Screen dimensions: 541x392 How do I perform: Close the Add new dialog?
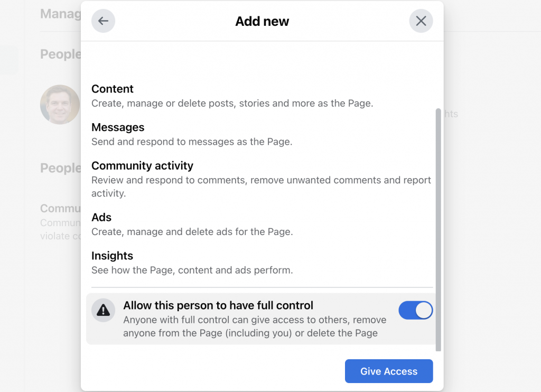421,21
